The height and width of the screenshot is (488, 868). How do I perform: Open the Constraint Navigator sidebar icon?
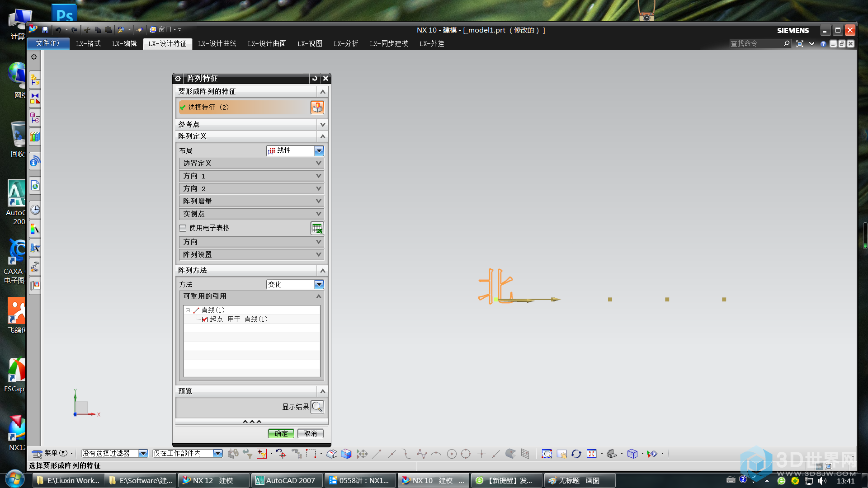[35, 98]
